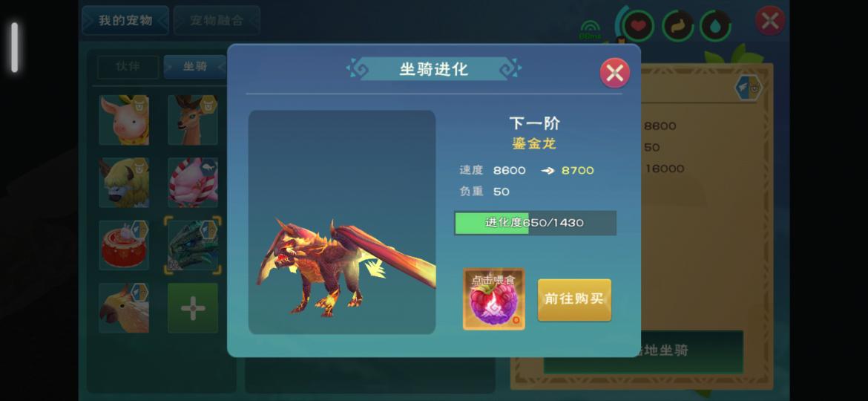Tap the 前往购买 button
The width and height of the screenshot is (868, 401).
[x=574, y=300]
